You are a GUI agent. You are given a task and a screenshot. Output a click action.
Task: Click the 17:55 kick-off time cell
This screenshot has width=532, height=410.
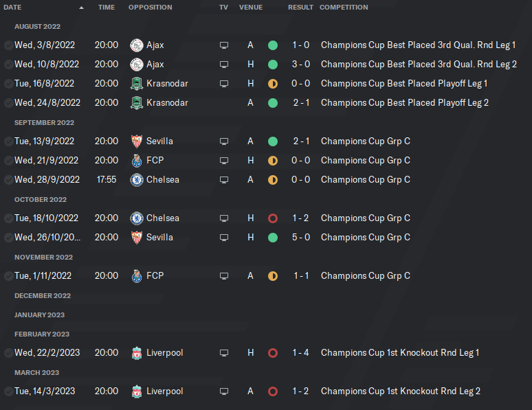106,180
